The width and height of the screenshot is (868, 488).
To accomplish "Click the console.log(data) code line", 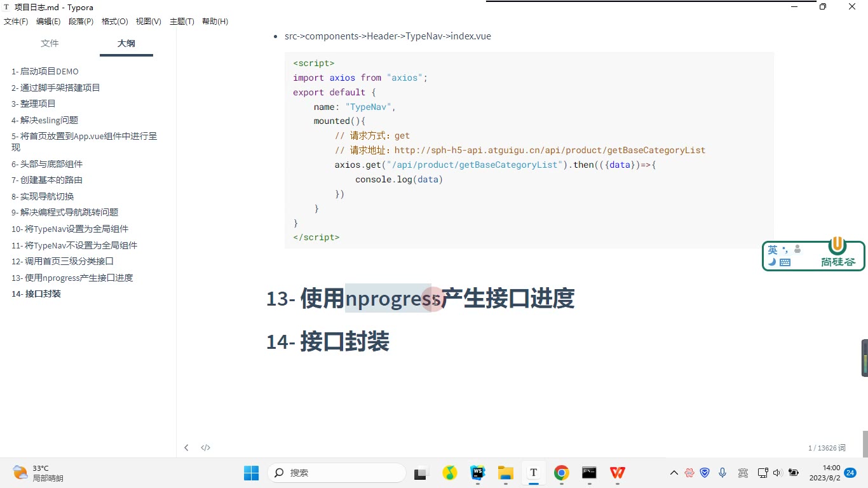I will [x=399, y=179].
